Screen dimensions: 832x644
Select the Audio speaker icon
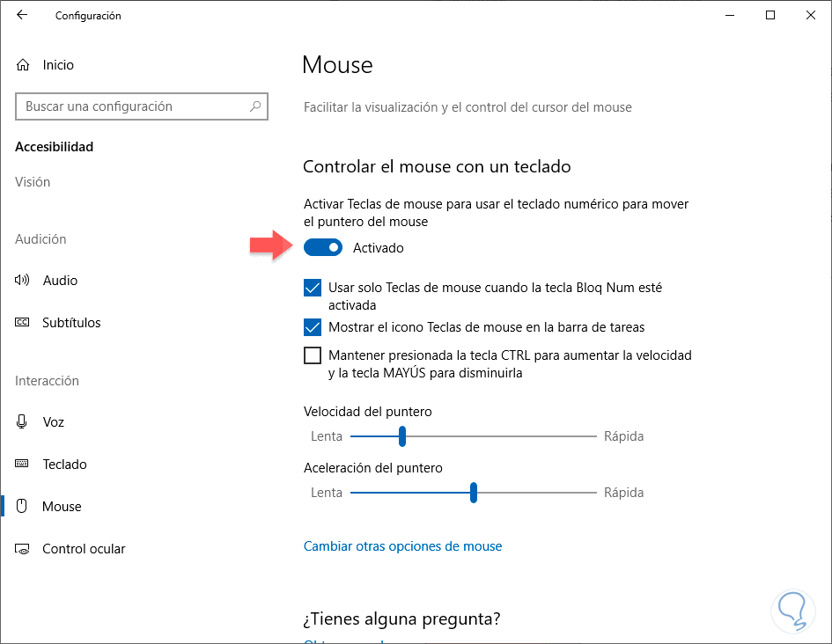click(x=23, y=281)
